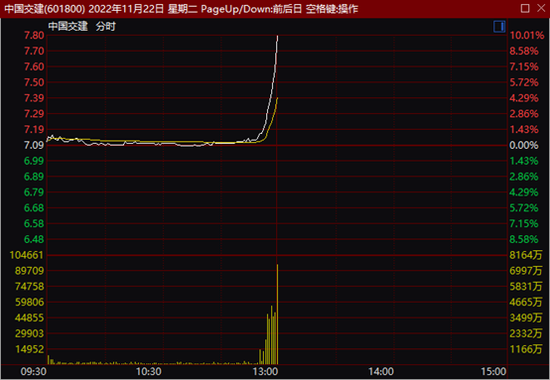550x380 pixels.
Task: Select the 6.68 price axis label
Action: point(34,208)
